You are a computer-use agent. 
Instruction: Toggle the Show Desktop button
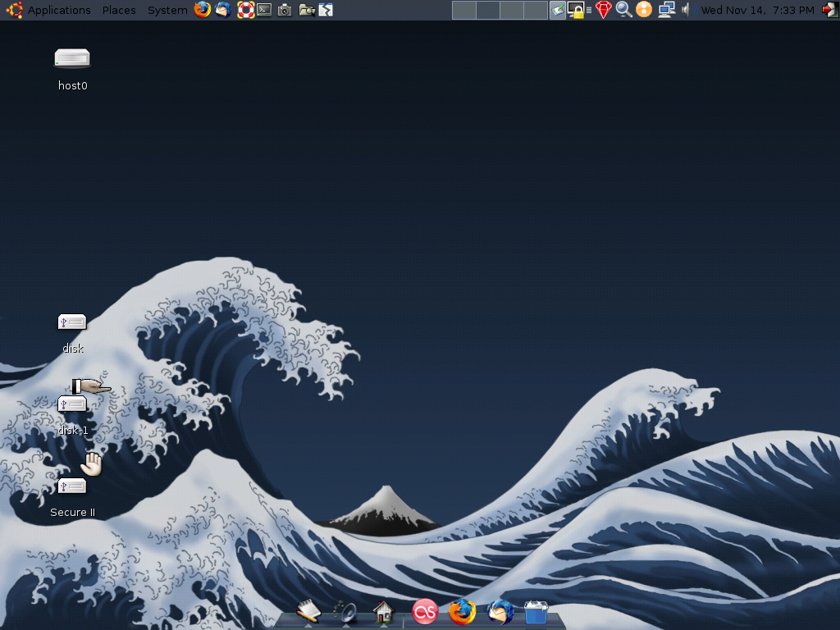click(558, 10)
